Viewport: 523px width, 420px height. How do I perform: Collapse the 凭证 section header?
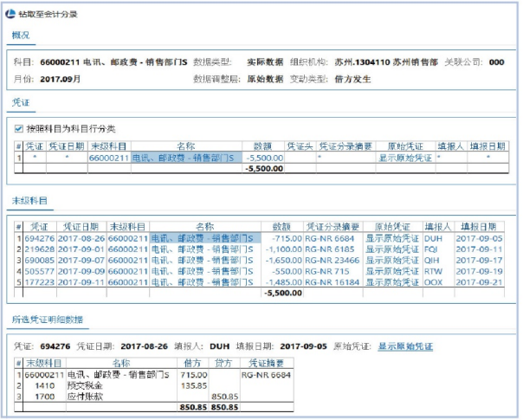click(x=19, y=102)
